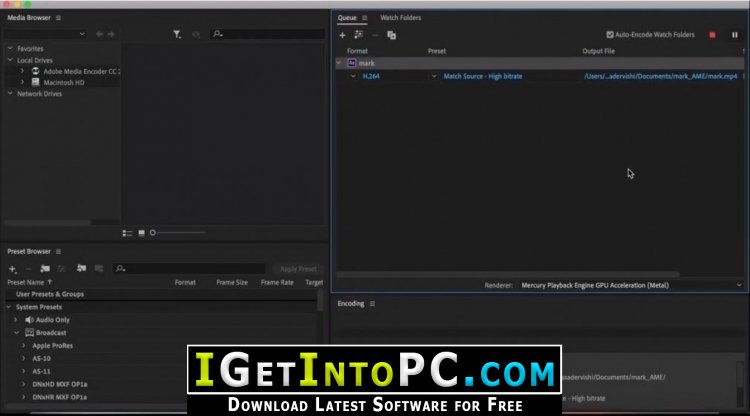Screen dimensions: 750x416
Task: Toggle Auto-Encode Watch Folders checkbox
Action: point(610,34)
